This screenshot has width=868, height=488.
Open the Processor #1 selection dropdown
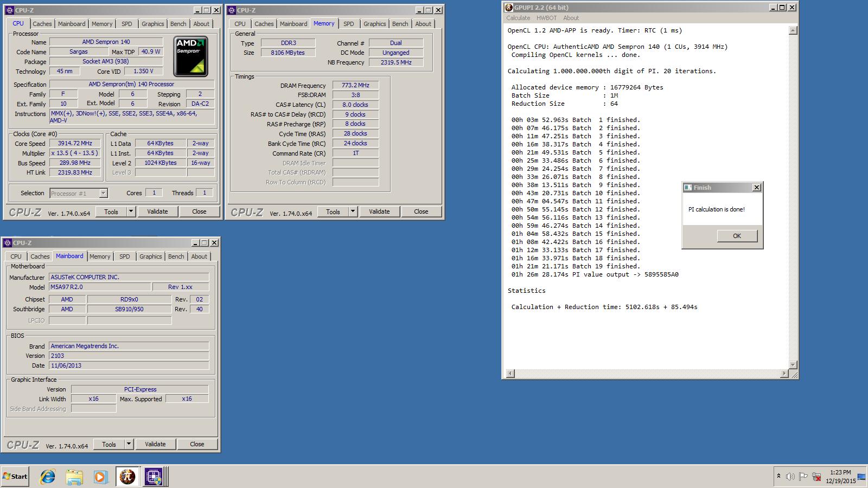[x=103, y=193]
